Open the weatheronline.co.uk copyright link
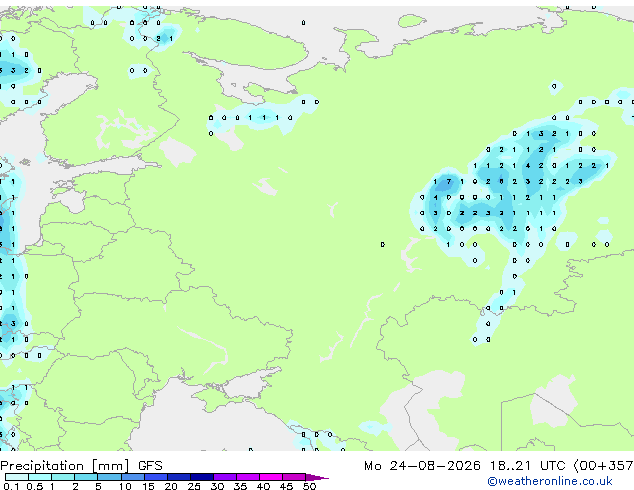Viewport: 634px width, 490px height. click(x=549, y=481)
